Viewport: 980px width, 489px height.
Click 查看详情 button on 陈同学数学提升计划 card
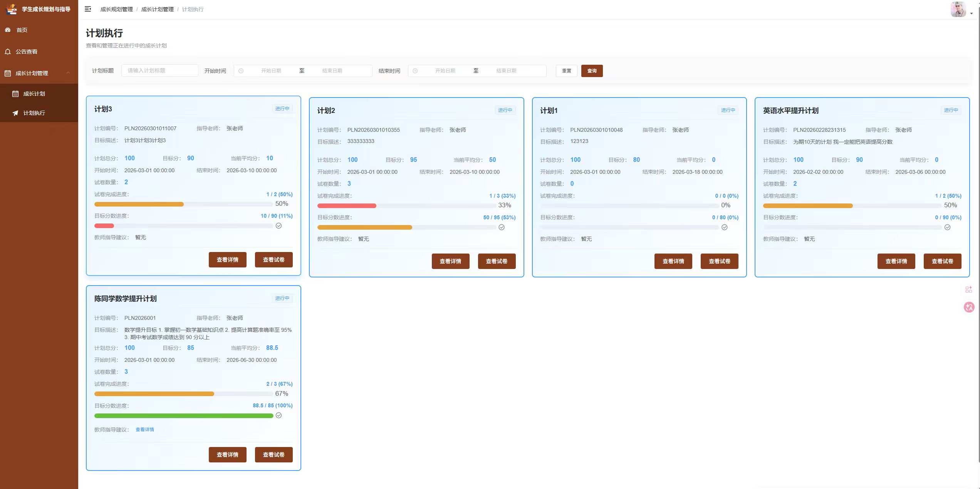pos(228,455)
